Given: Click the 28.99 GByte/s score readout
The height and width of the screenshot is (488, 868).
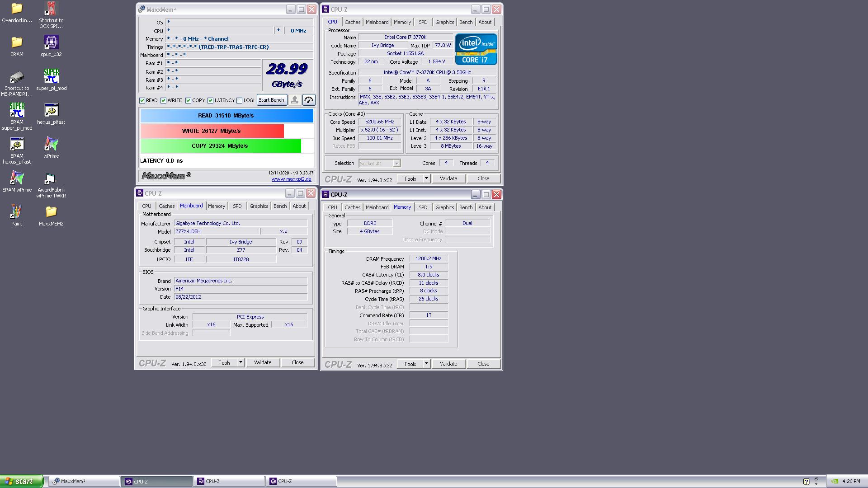Looking at the screenshot, I should (287, 75).
